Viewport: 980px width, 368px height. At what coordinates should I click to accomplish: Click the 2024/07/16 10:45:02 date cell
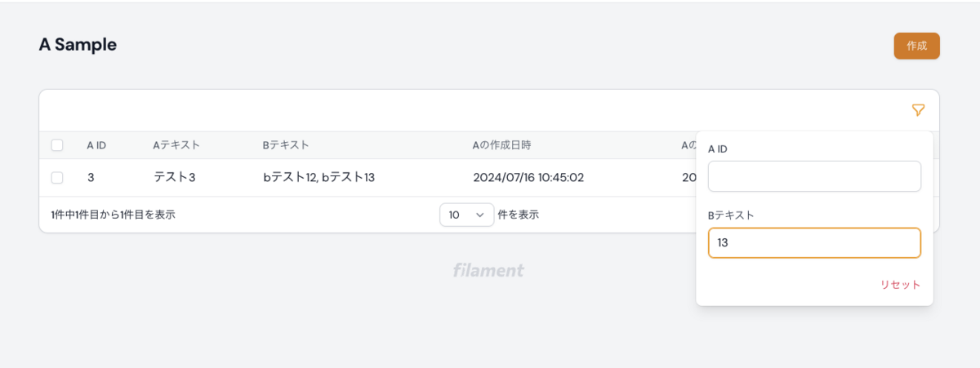[x=528, y=177]
